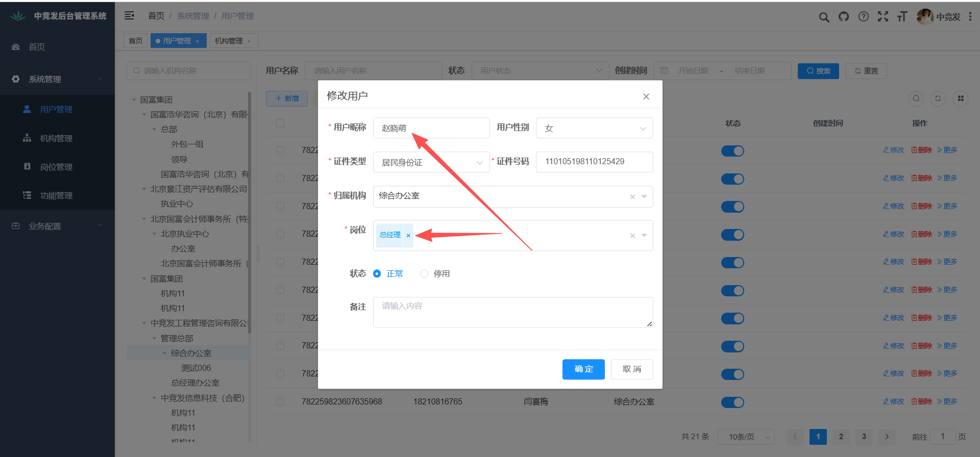The height and width of the screenshot is (457, 980).
Task: Click the 首页 dashboard icon in sidebar
Action: [x=16, y=47]
